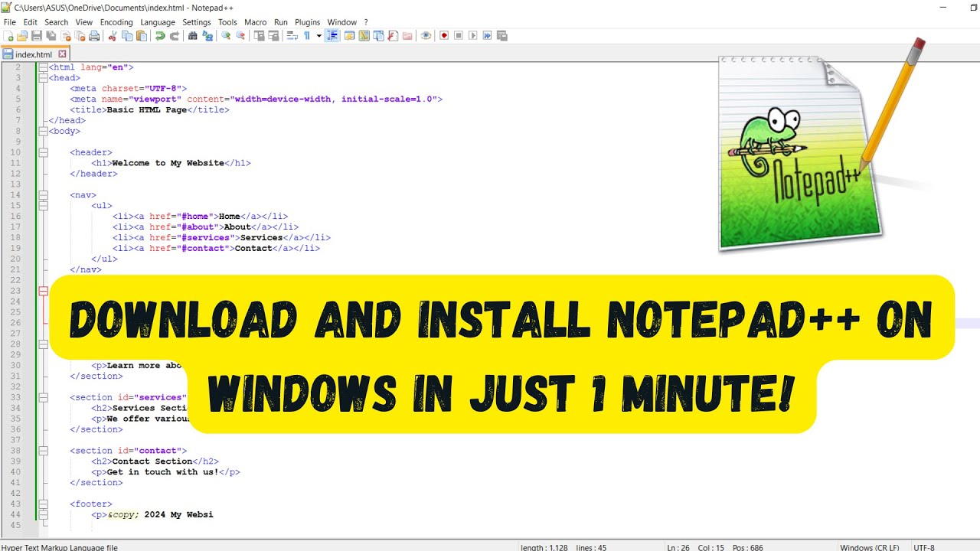
Task: Toggle file monitoring eye icon
Action: [426, 35]
